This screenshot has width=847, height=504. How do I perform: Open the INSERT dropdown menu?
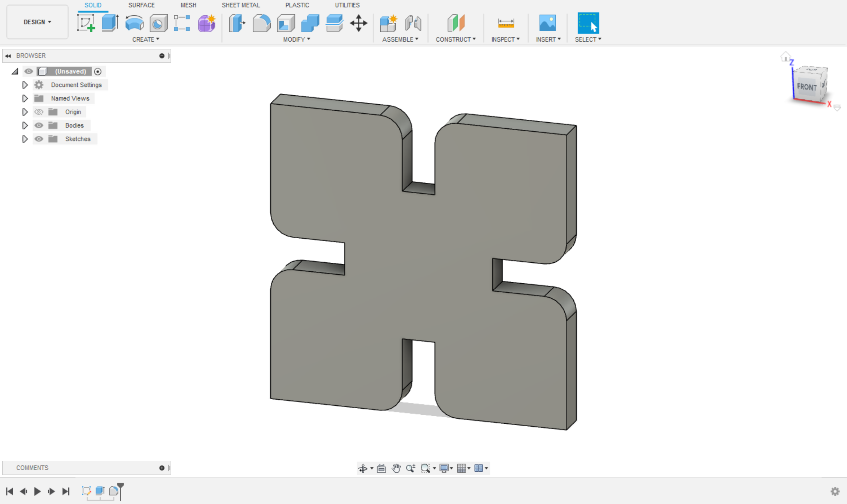(x=548, y=39)
